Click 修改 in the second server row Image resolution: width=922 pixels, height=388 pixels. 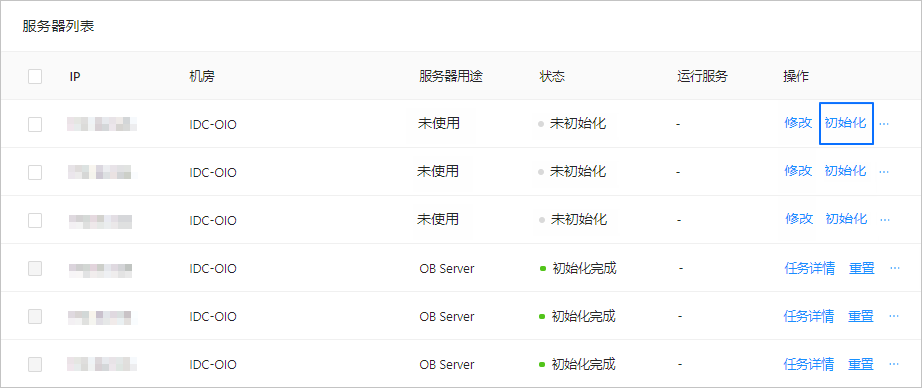pos(798,171)
